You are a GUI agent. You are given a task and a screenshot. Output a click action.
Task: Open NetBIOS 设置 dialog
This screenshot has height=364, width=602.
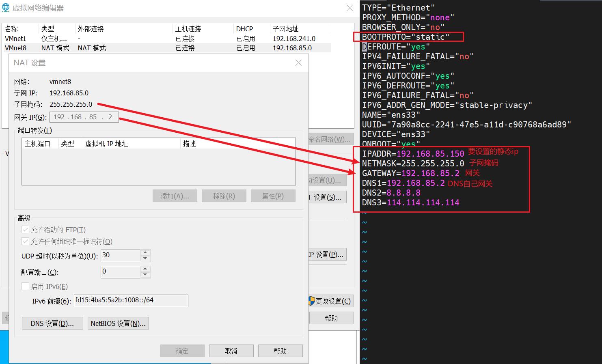pyautogui.click(x=118, y=323)
